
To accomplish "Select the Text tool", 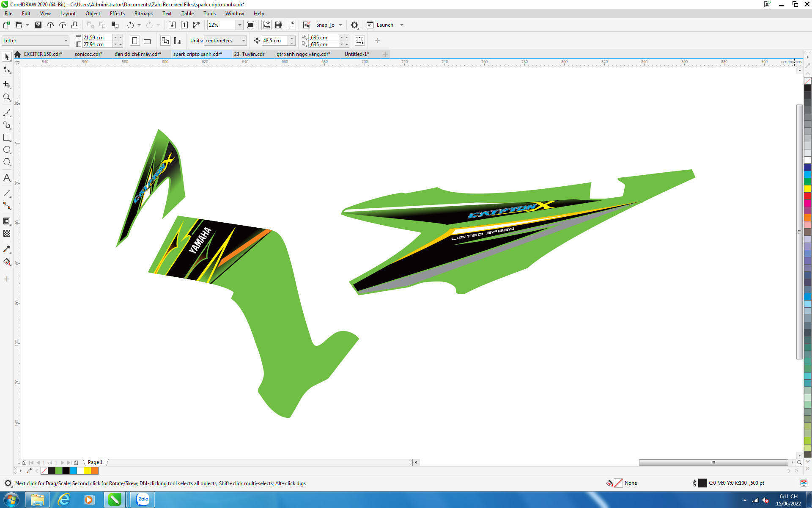I will click(7, 178).
